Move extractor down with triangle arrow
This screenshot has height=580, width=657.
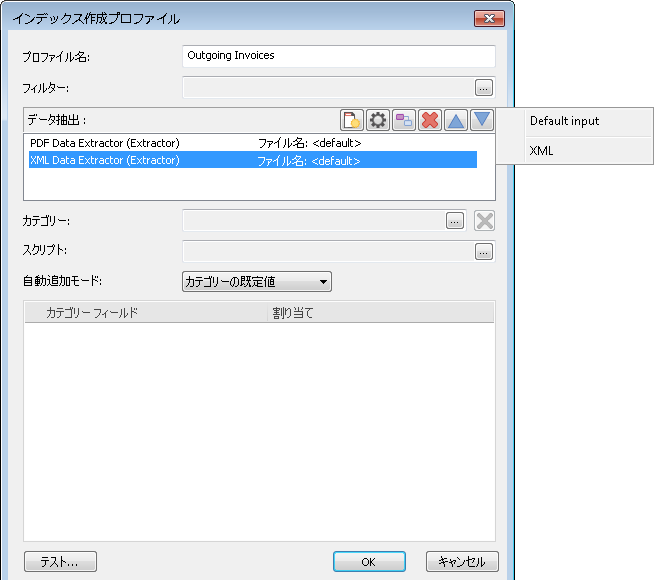click(x=482, y=120)
